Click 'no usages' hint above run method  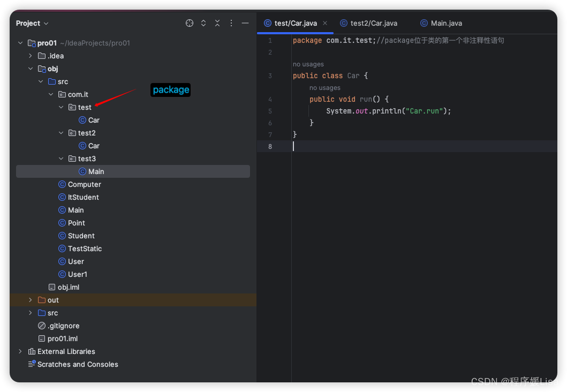(324, 88)
